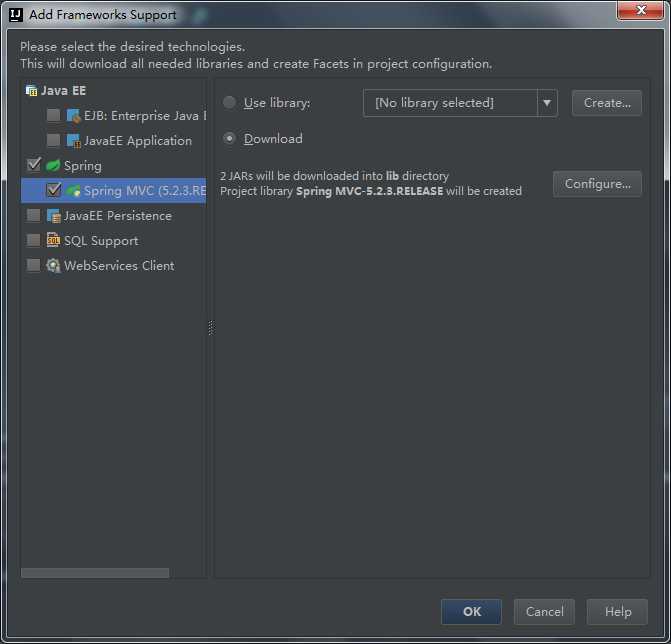Image resolution: width=671 pixels, height=644 pixels.
Task: Click the JavaEE Persistence icon
Action: point(53,216)
